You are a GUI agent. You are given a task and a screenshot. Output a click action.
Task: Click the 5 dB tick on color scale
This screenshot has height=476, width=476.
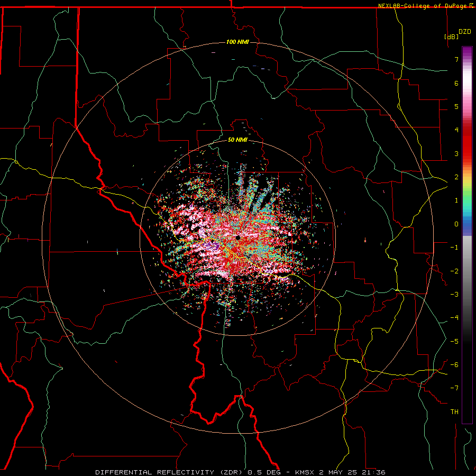click(x=456, y=106)
